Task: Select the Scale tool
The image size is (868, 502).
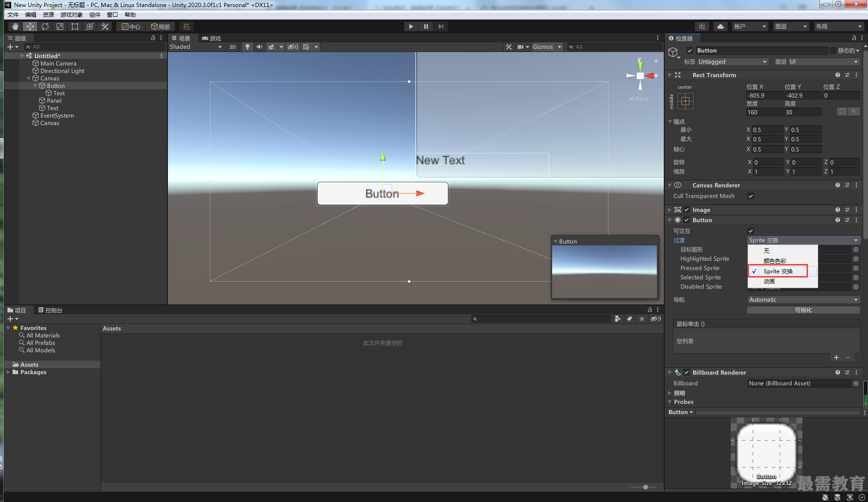Action: [60, 26]
